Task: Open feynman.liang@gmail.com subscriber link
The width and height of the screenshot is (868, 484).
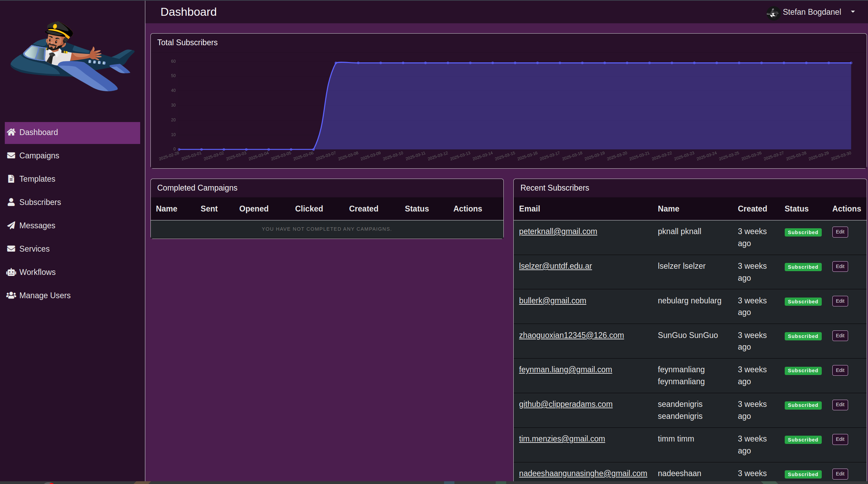Action: (x=565, y=370)
